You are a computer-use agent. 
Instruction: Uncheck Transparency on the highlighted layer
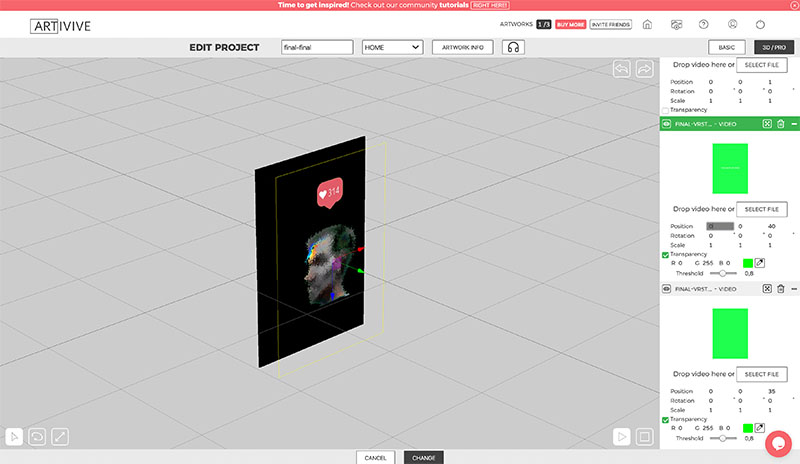tap(666, 254)
